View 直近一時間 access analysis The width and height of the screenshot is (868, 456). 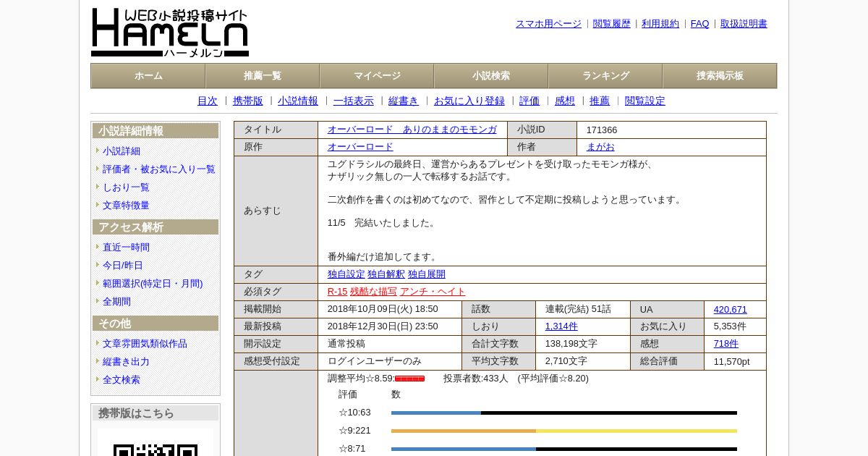126,248
